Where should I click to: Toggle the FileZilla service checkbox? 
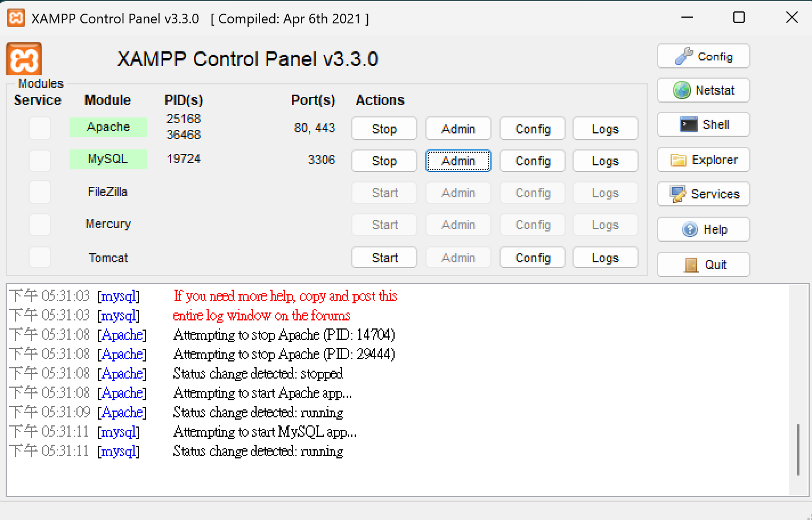point(40,192)
